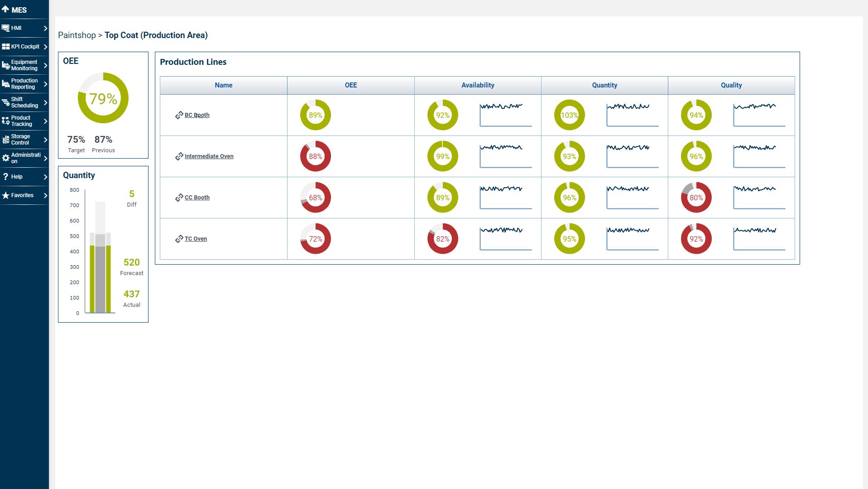Click the Shift Scheduling icon
The height and width of the screenshot is (489, 868).
5,102
